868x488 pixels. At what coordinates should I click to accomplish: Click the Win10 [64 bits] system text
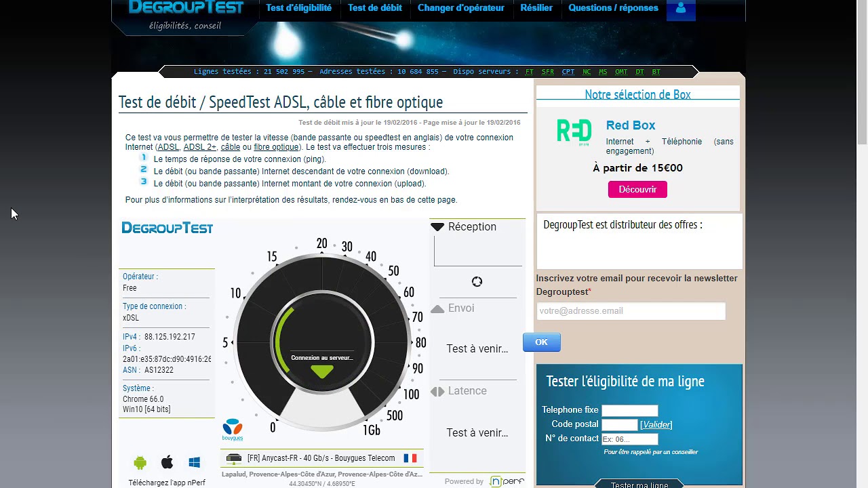tap(146, 409)
